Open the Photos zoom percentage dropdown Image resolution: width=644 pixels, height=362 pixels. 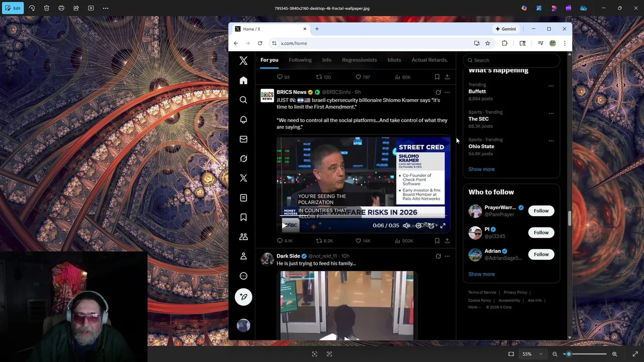(532, 354)
